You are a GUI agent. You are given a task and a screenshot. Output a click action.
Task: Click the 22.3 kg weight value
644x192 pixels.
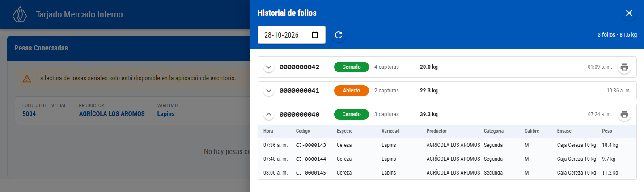[429, 91]
